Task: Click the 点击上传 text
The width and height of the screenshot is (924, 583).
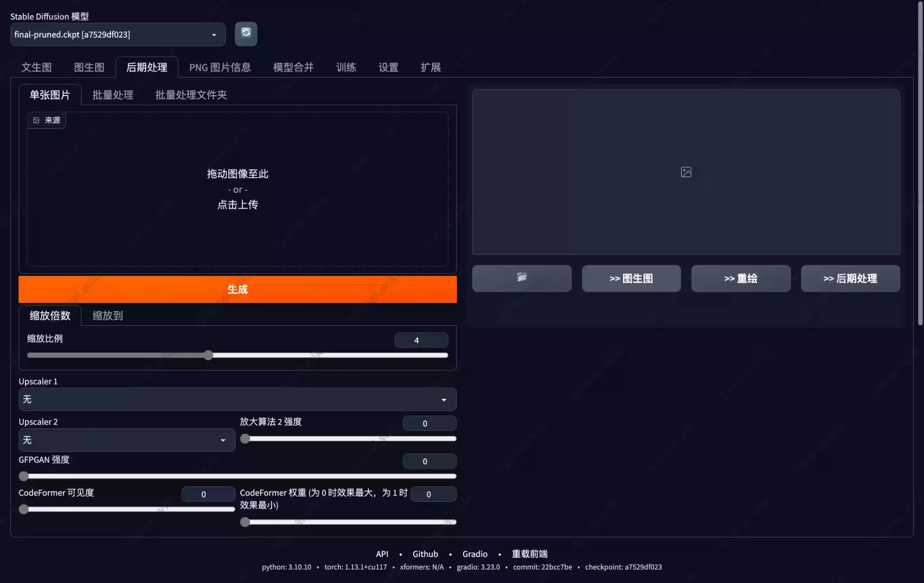Action: click(237, 205)
